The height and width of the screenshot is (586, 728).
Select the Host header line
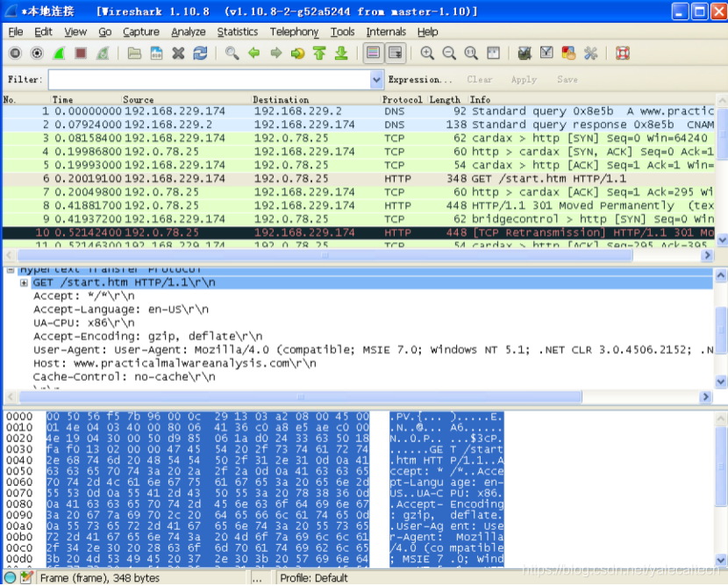pyautogui.click(x=175, y=363)
